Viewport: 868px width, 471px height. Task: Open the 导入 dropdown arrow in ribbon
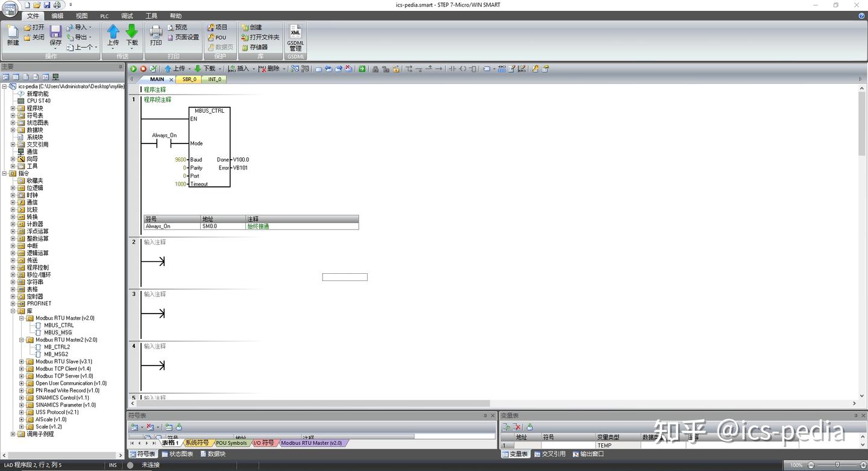click(90, 27)
